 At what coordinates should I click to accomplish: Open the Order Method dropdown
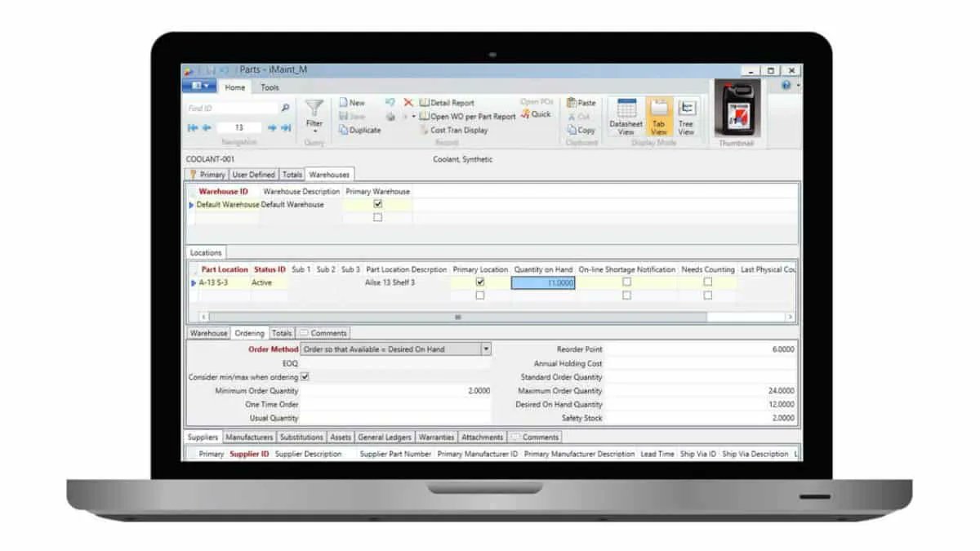coord(486,349)
